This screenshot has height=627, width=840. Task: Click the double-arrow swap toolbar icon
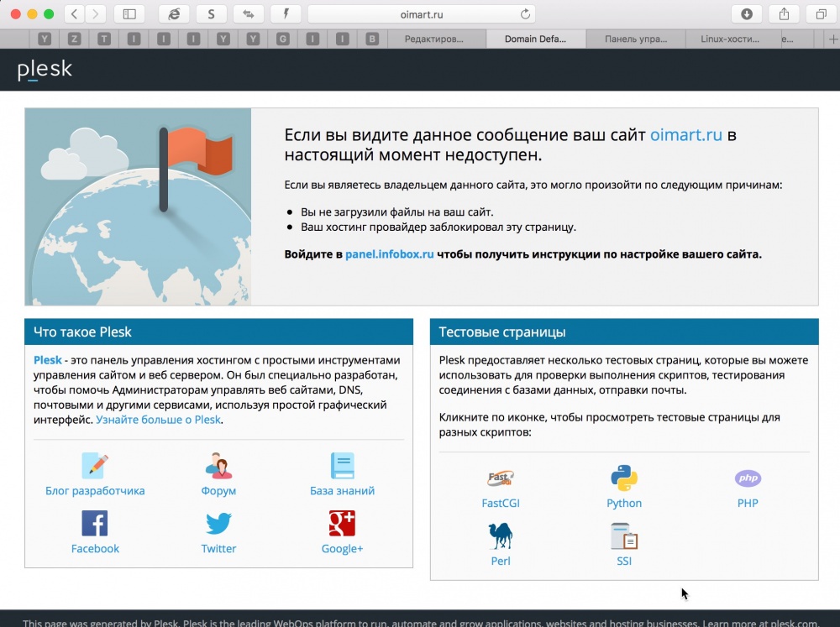pos(248,14)
